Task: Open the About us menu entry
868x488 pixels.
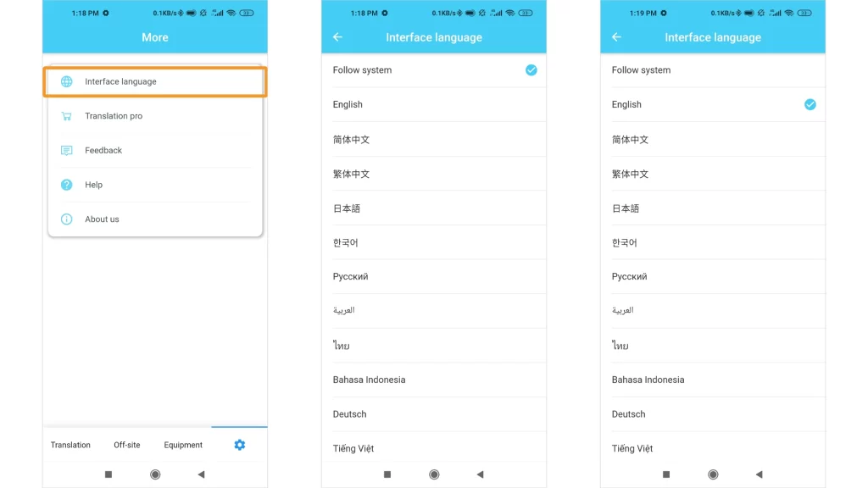Action: [102, 219]
